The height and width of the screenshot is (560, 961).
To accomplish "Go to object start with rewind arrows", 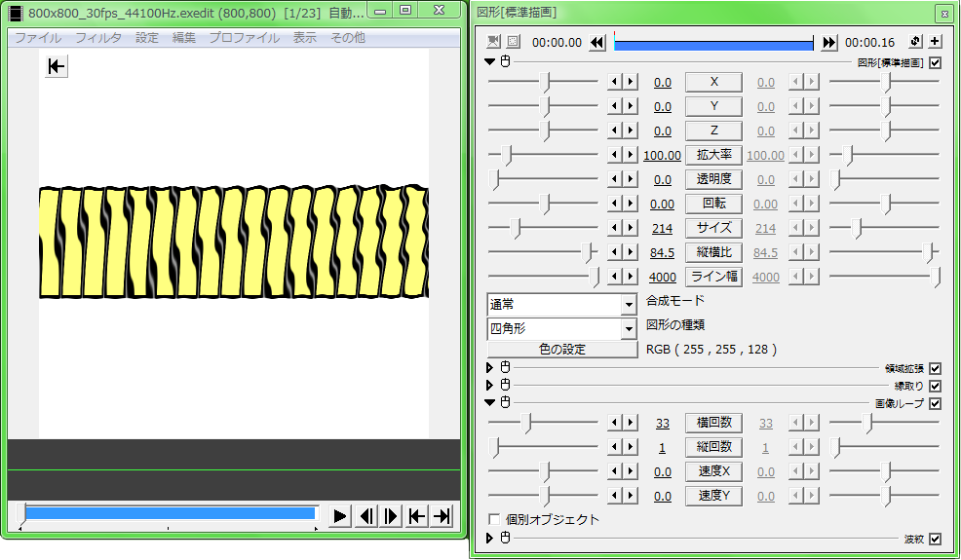I will click(596, 42).
